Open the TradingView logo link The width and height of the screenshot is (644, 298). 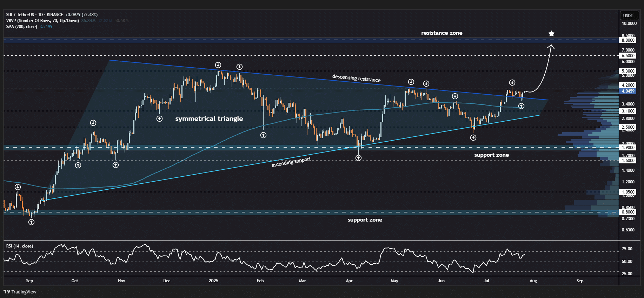(20, 292)
